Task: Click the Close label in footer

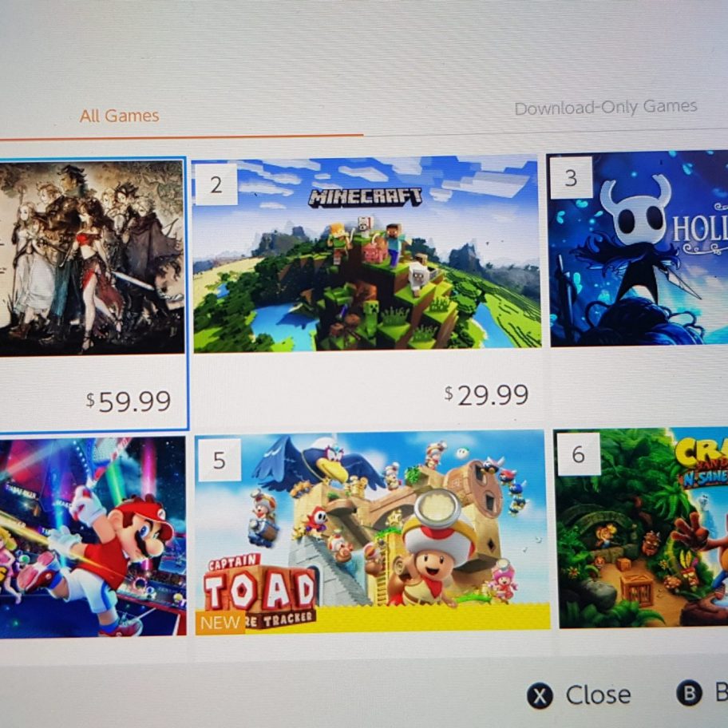Action: [x=598, y=695]
